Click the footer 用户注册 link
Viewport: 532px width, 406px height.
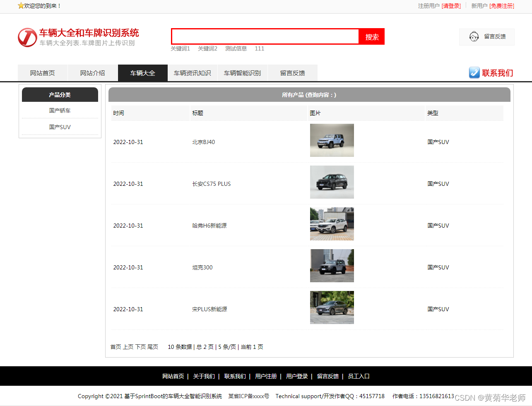[x=266, y=376]
